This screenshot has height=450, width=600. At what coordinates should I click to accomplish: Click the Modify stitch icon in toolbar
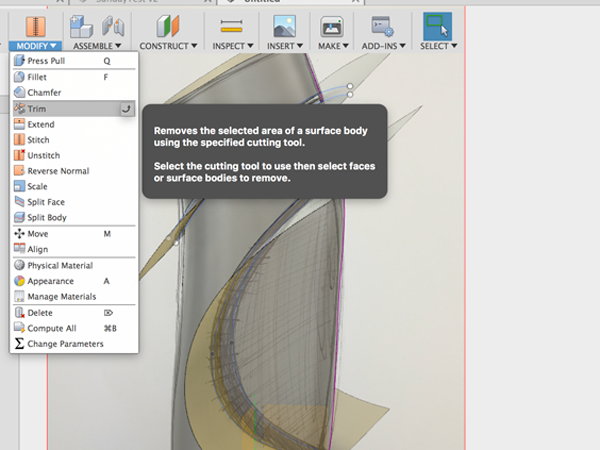pos(35,26)
